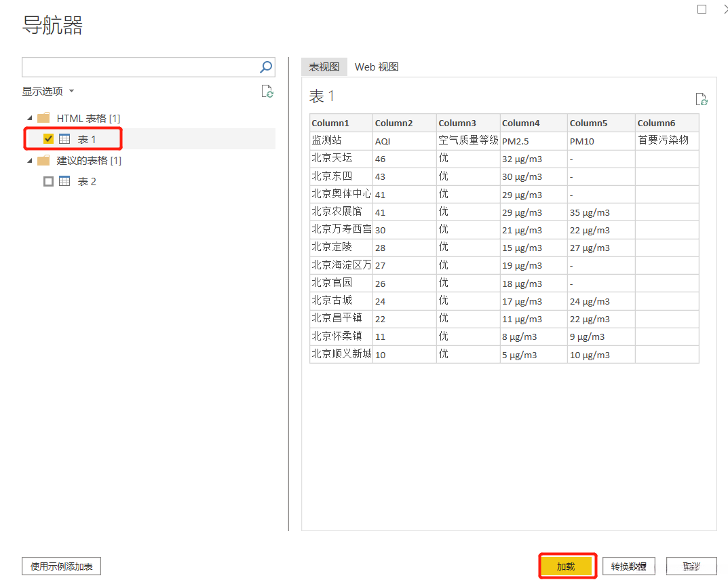
Task: Click the 取消 button
Action: 691,566
